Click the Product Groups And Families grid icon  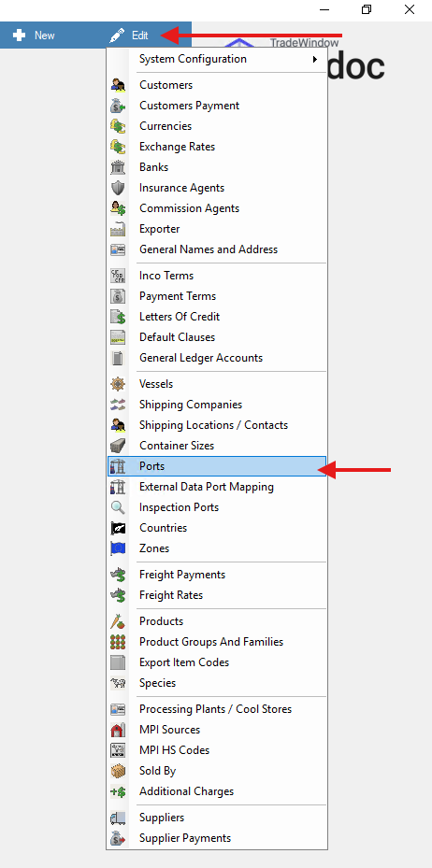click(118, 642)
